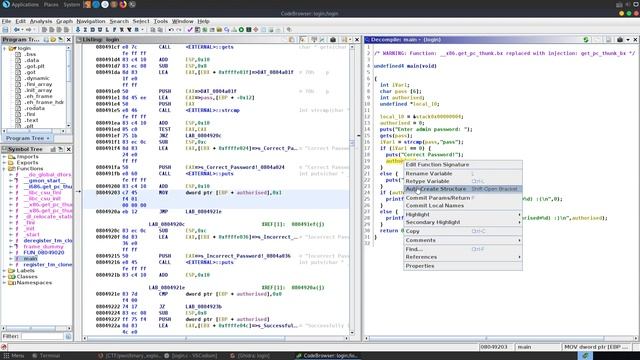Choose Copy in the context menu
This screenshot has height=360, width=640.
click(463, 231)
